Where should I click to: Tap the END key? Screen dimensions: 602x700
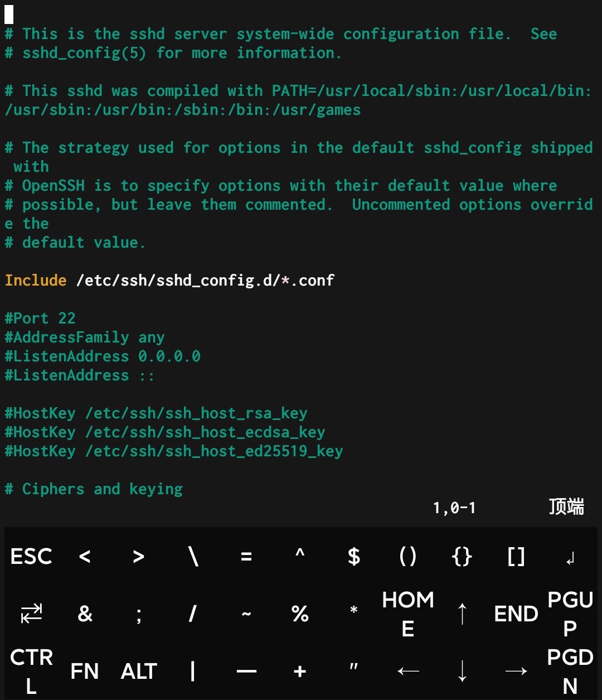516,614
